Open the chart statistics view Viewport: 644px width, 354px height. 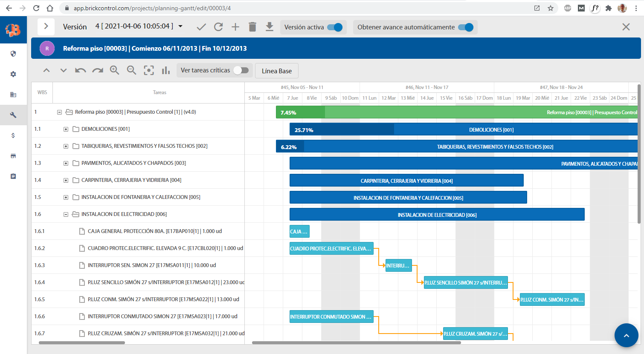click(165, 70)
